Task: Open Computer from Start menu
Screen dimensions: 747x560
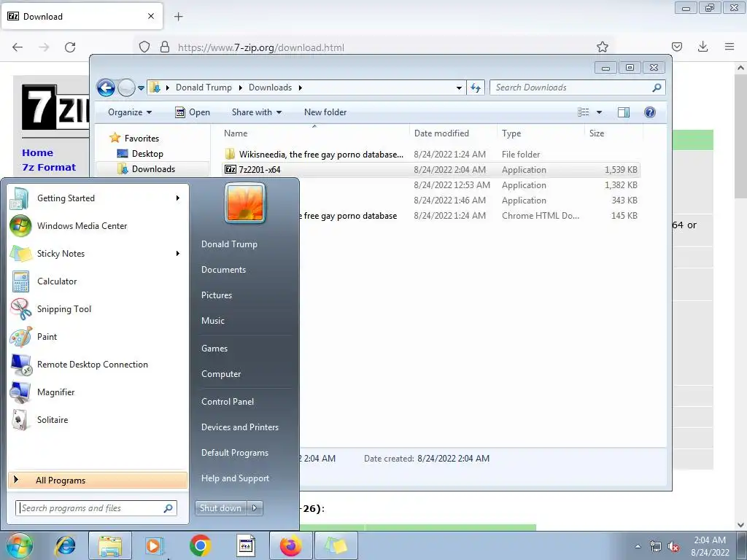Action: click(220, 374)
